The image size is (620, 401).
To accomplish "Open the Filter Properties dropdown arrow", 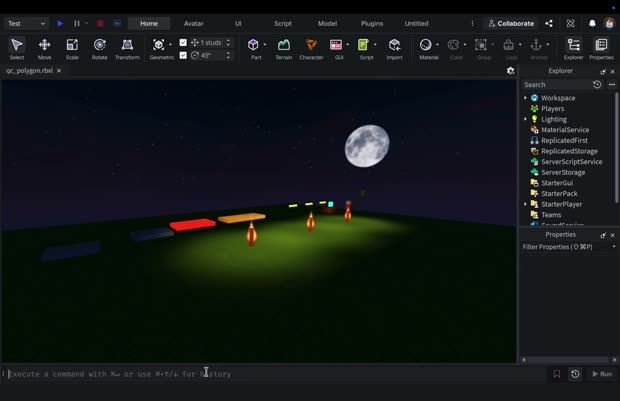I will [614, 246].
